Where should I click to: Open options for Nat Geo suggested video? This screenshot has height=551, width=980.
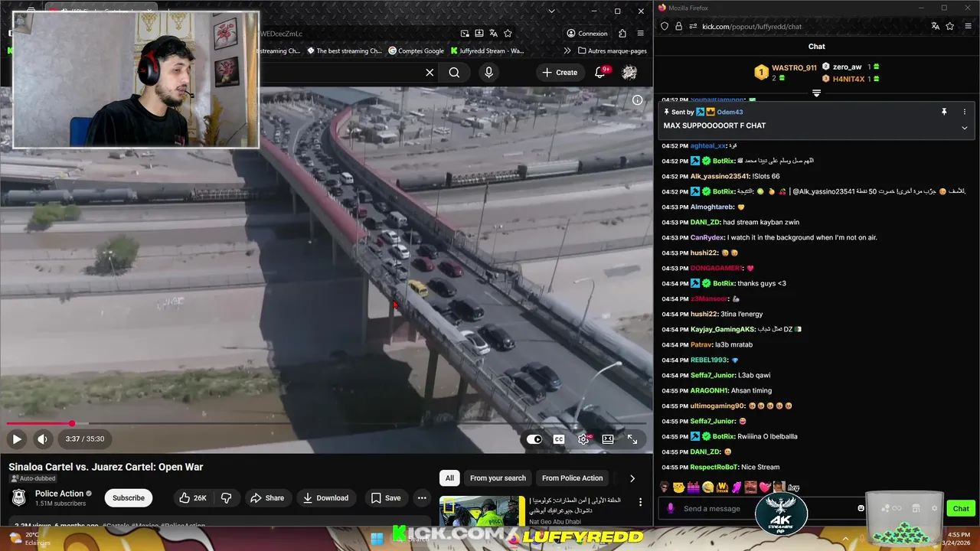(641, 503)
